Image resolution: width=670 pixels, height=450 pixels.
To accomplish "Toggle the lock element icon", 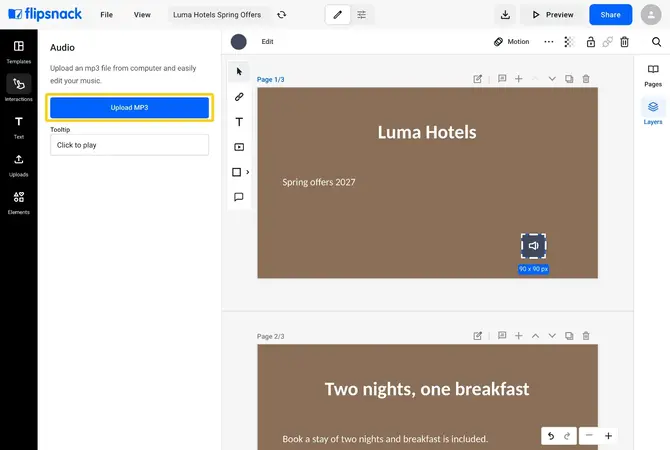I will pyautogui.click(x=591, y=41).
